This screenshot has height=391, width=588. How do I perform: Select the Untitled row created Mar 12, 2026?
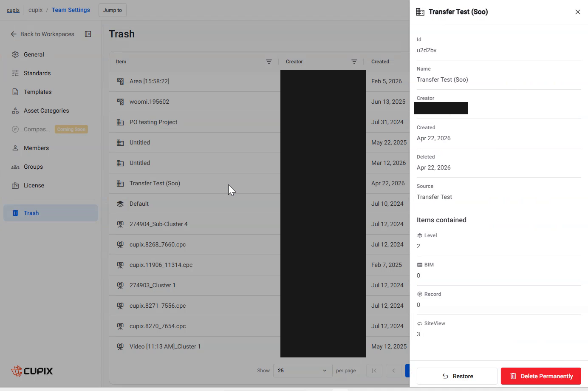pos(259,163)
